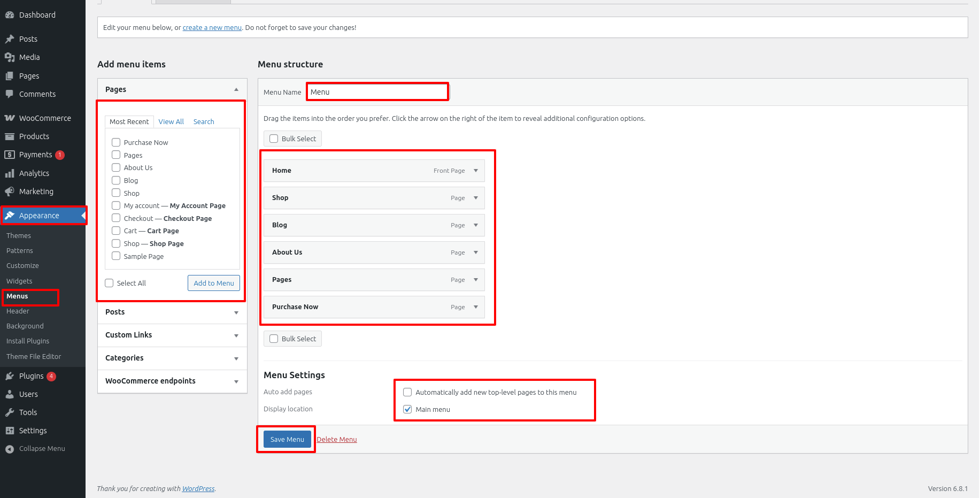Click the Tools wrench icon
Image resolution: width=980 pixels, height=498 pixels.
(x=10, y=412)
